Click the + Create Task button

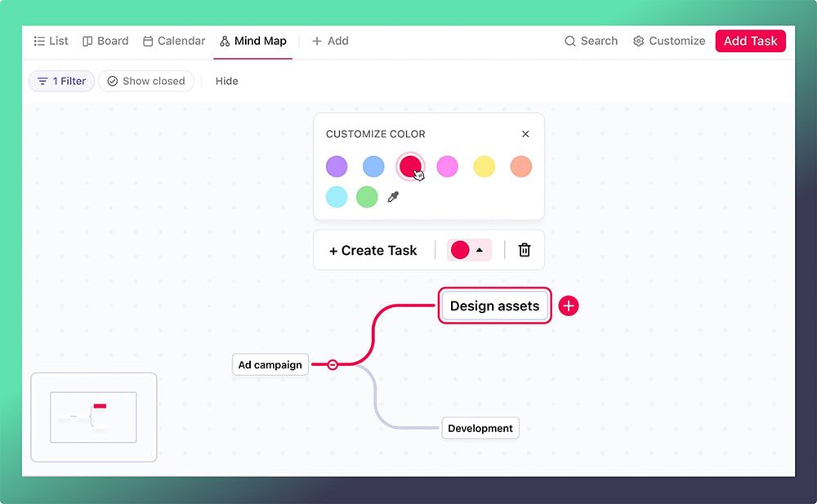coord(373,250)
